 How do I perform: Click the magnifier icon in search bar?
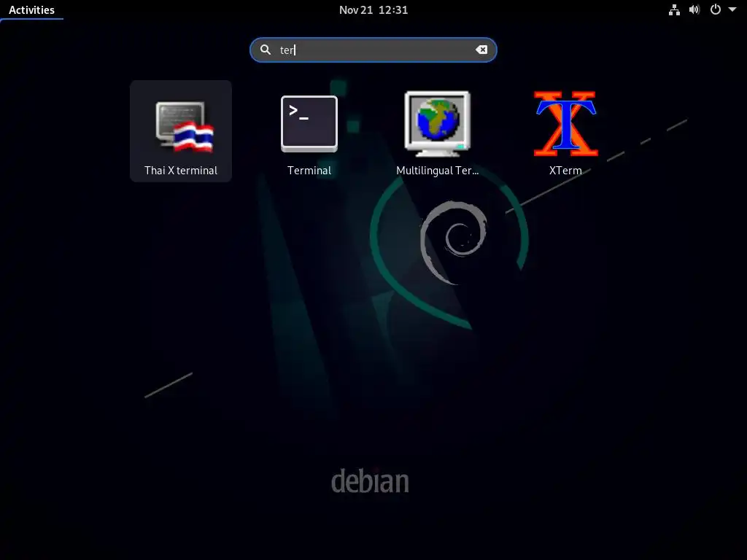(x=266, y=50)
